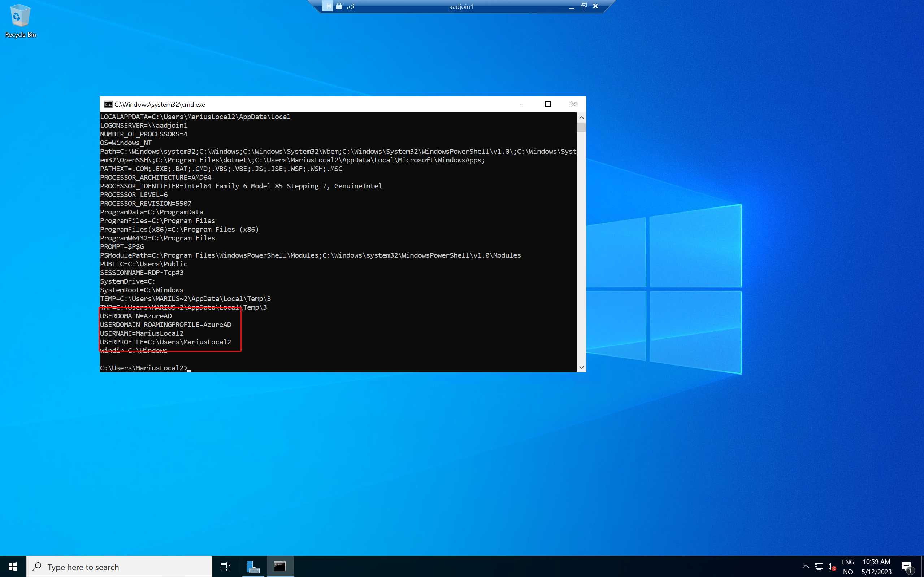
Task: Click the network status tray icon
Action: pos(819,567)
